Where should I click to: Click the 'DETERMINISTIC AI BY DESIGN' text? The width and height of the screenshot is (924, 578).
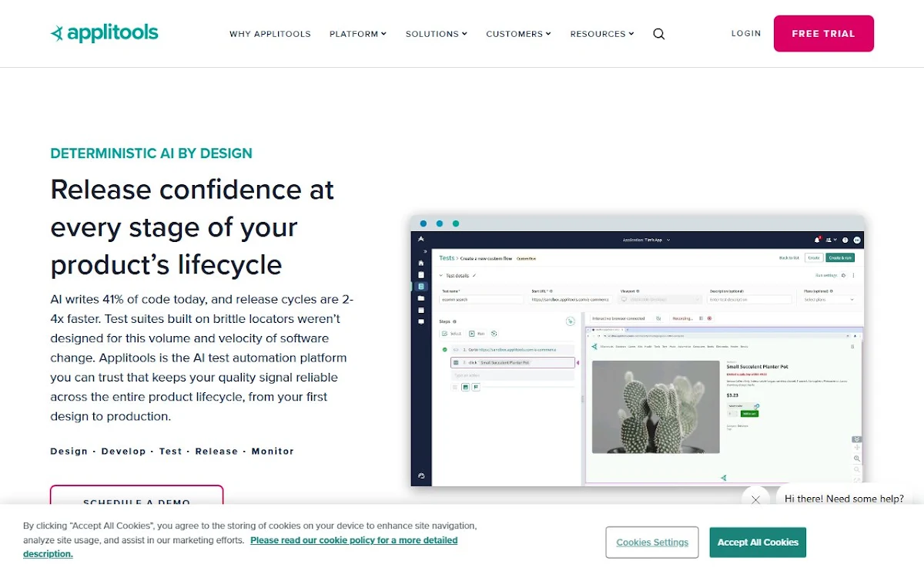coord(151,153)
